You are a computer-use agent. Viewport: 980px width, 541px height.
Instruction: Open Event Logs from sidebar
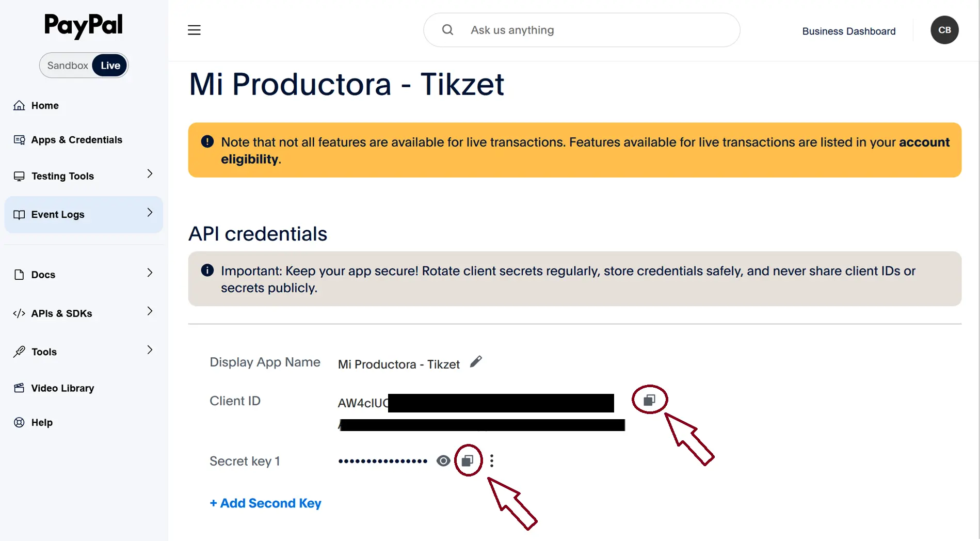[57, 214]
